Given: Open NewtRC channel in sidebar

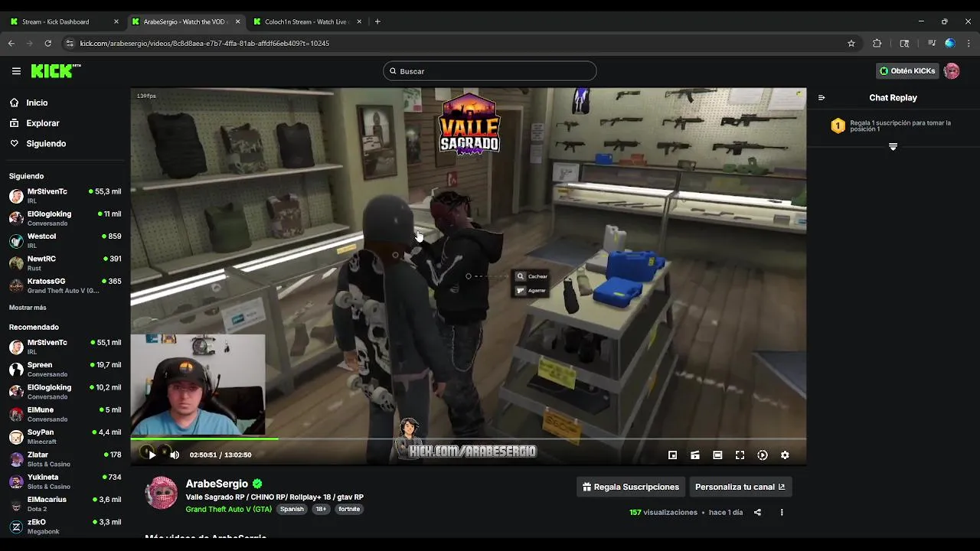Looking at the screenshot, I should (65, 262).
